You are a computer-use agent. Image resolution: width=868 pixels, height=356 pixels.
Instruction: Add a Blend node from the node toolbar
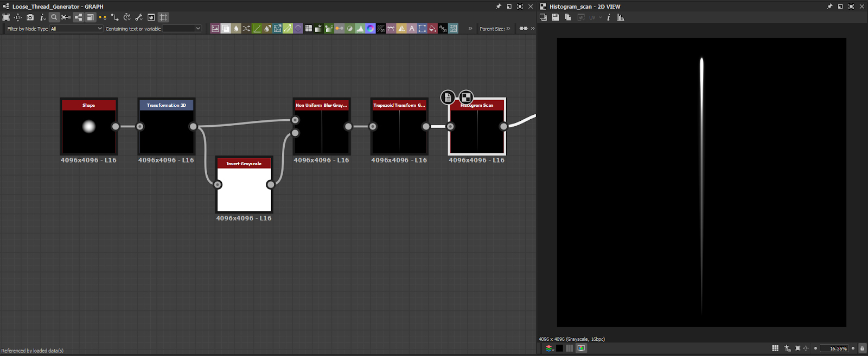(226, 29)
